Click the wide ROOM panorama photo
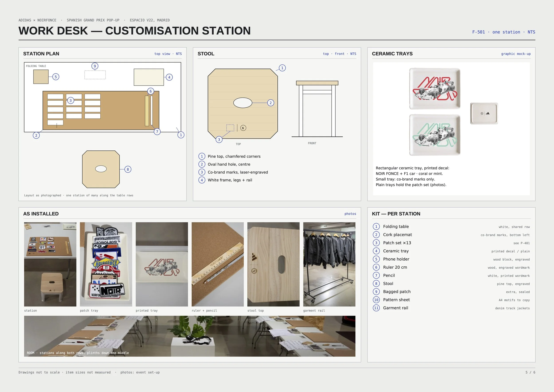554x392 pixels. (x=190, y=336)
